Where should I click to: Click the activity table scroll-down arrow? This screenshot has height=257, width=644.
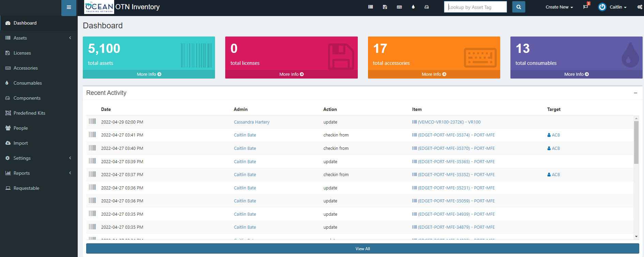pyautogui.click(x=636, y=237)
